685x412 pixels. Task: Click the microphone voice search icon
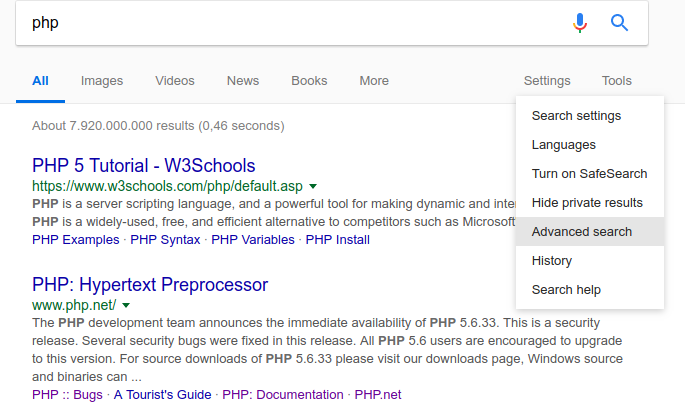pos(580,23)
